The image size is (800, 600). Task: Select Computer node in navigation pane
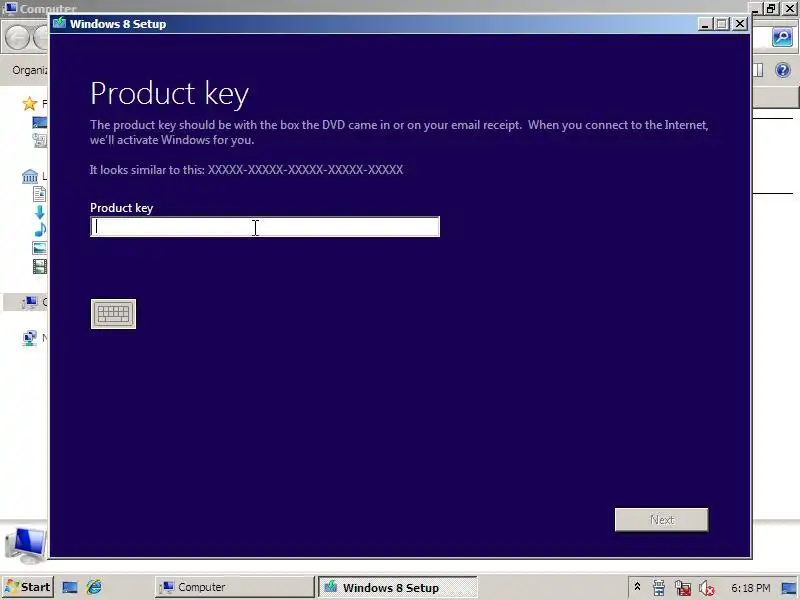[30, 302]
